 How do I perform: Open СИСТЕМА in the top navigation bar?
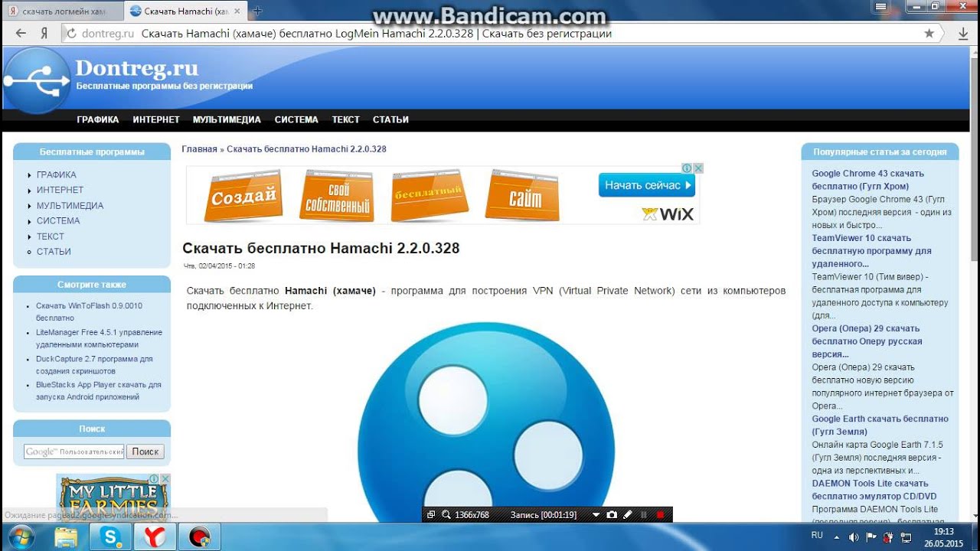[296, 119]
